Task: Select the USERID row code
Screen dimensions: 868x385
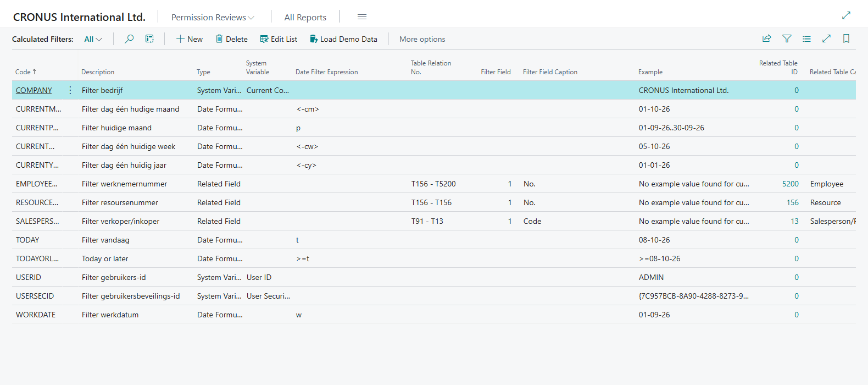Action: (x=29, y=277)
